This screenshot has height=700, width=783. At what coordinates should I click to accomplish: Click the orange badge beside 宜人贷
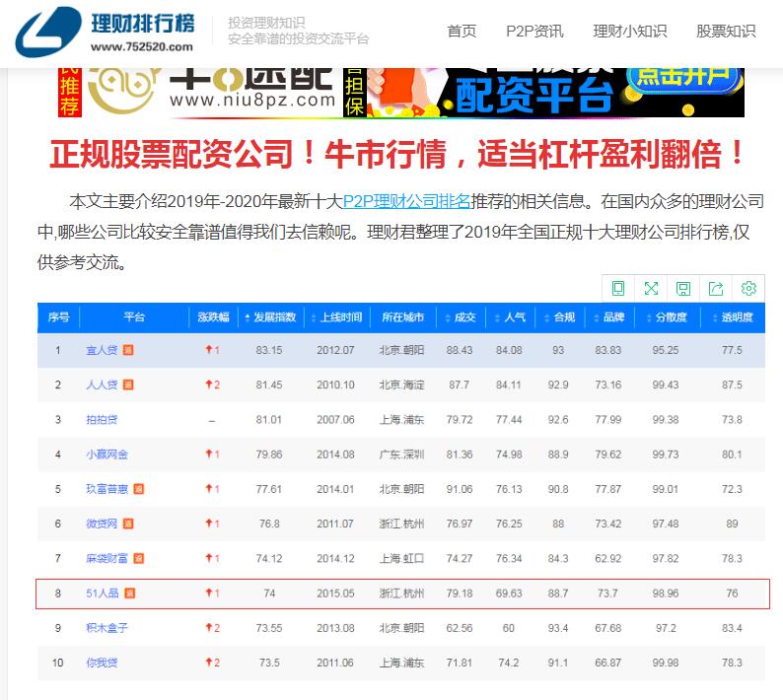point(128,350)
